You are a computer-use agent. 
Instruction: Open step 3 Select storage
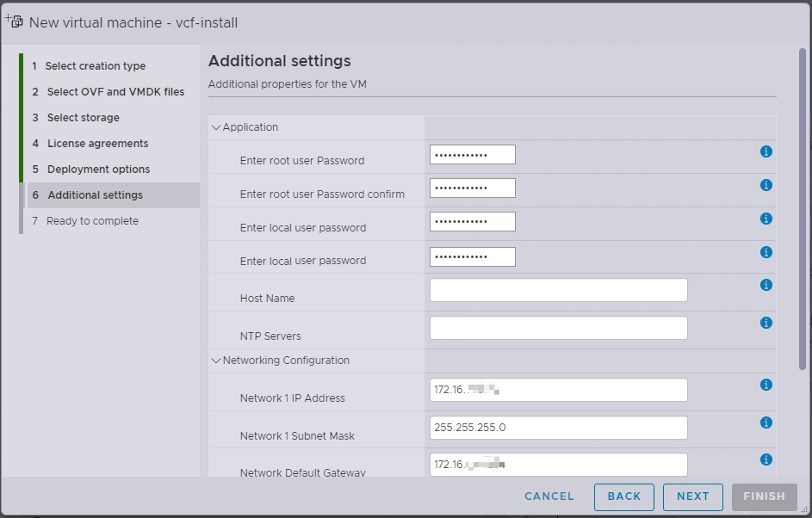coord(83,118)
